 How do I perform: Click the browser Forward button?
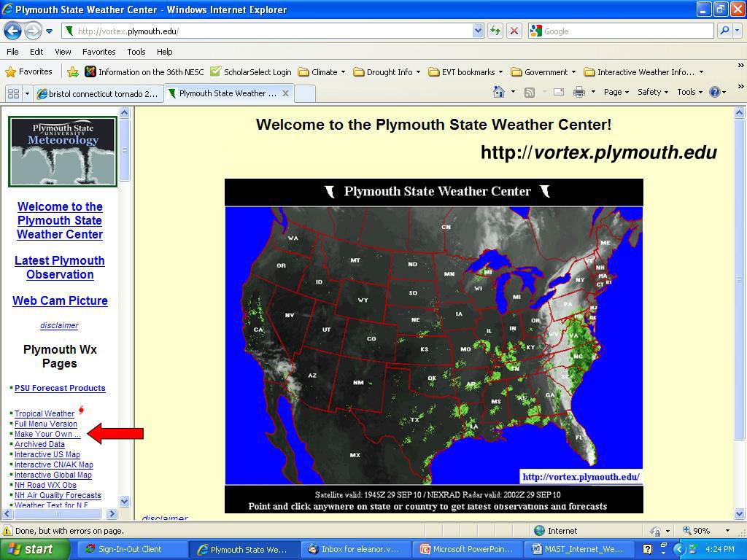click(33, 31)
